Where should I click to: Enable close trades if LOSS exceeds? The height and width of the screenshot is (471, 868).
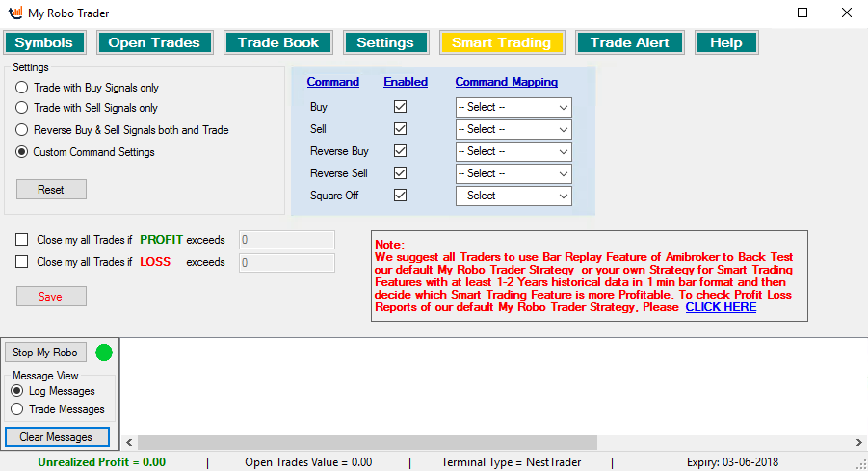pyautogui.click(x=21, y=262)
